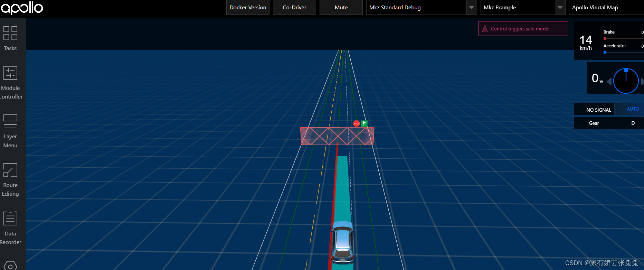Click the red stop sign marker
This screenshot has height=270, width=644.
click(357, 123)
